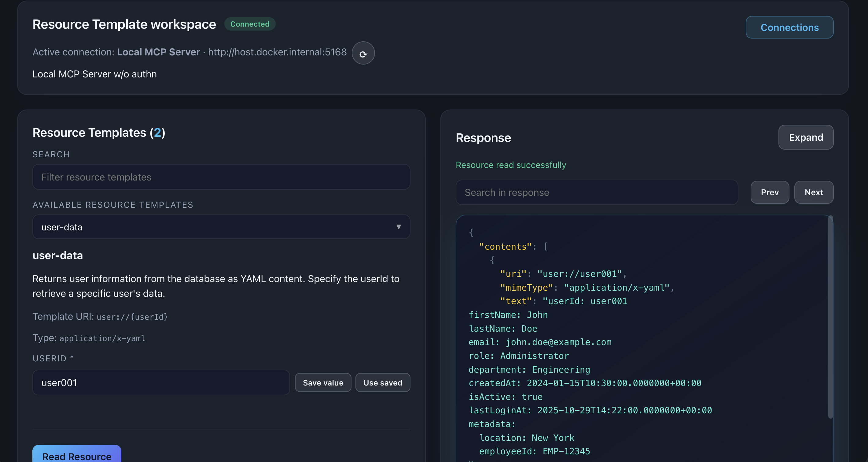Collapse the dropdown arrow on resource templates
Image resolution: width=868 pixels, height=462 pixels.
tap(399, 227)
